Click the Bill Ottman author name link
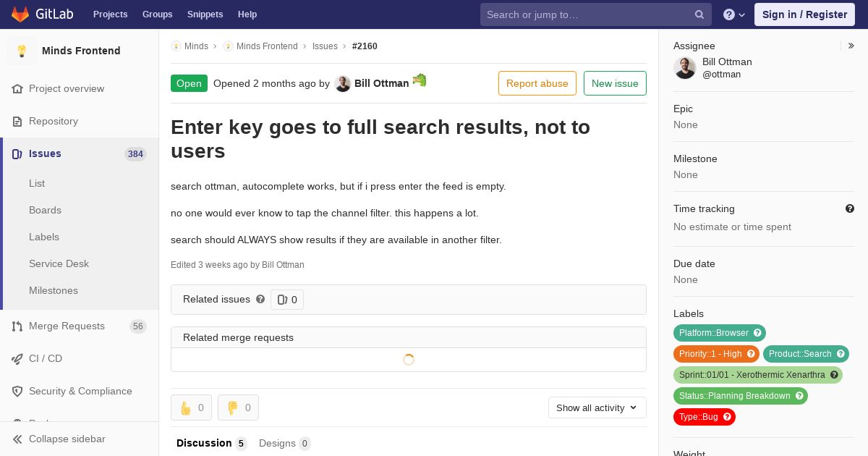The width and height of the screenshot is (868, 456). (381, 84)
